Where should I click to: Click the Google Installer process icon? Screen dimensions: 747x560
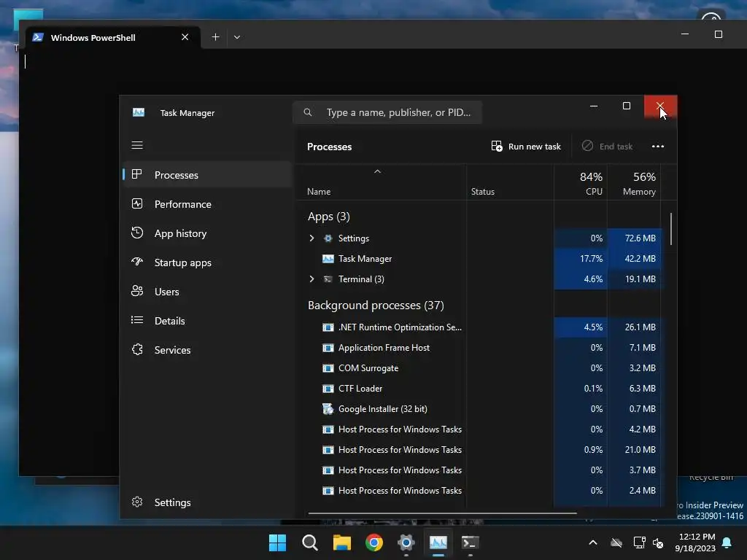click(x=328, y=408)
